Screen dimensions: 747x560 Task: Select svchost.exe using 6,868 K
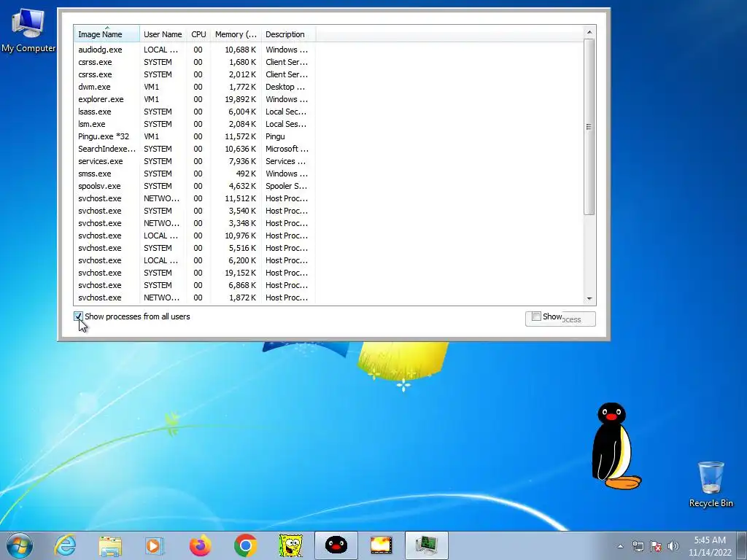tap(194, 285)
